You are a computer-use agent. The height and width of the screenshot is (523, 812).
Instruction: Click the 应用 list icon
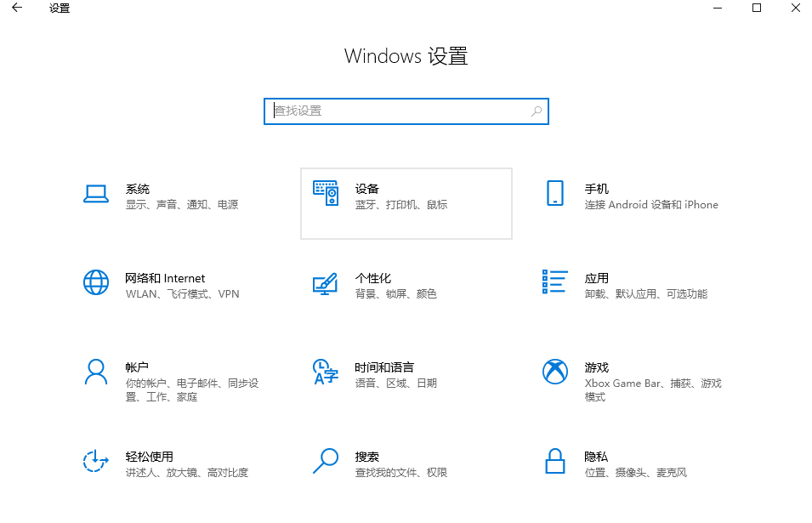[x=555, y=282]
